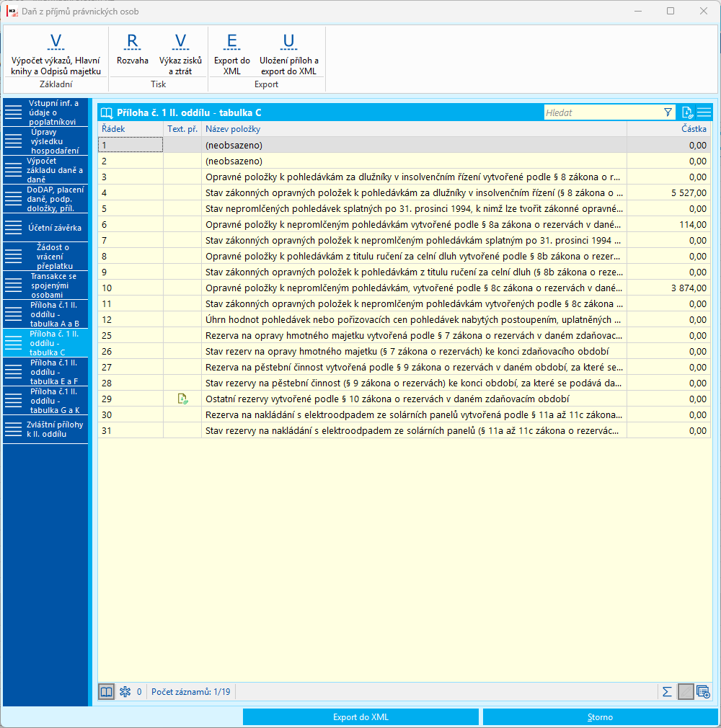Select row 12 Úhrn hodnot pohledávek

pos(404,320)
